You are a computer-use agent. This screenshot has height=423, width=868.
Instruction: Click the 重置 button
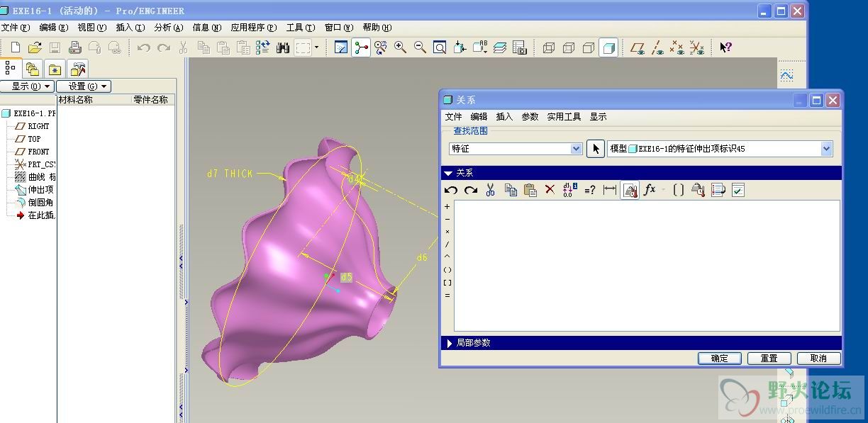click(x=769, y=359)
